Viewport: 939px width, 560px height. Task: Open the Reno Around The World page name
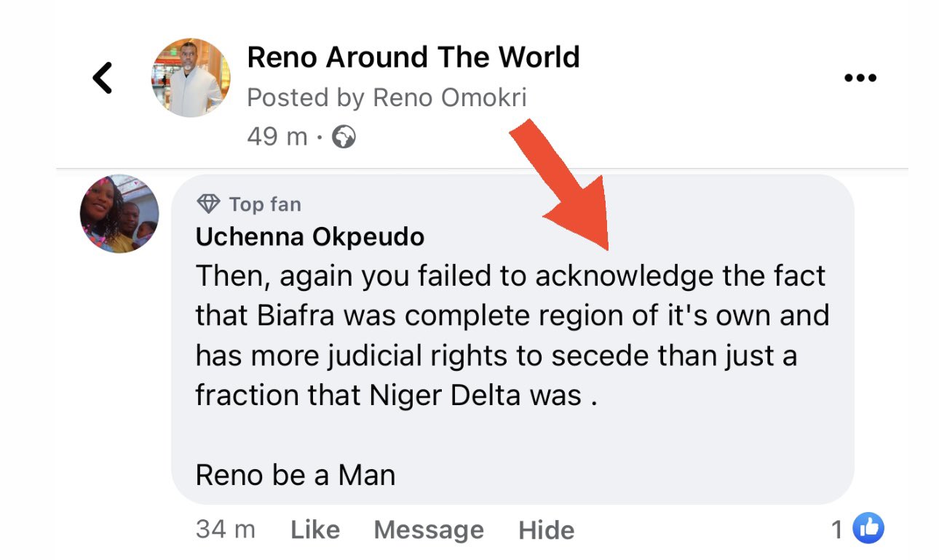pos(413,57)
